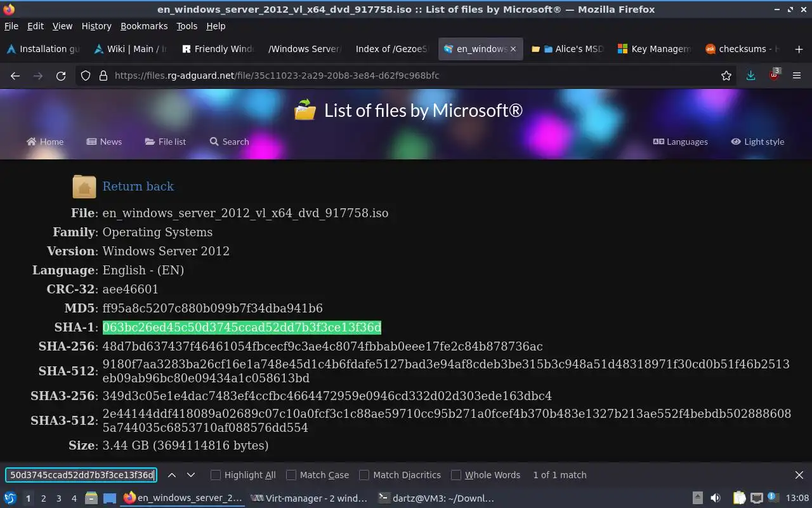The height and width of the screenshot is (508, 812).
Task: Open the Edit menu
Action: (x=36, y=26)
